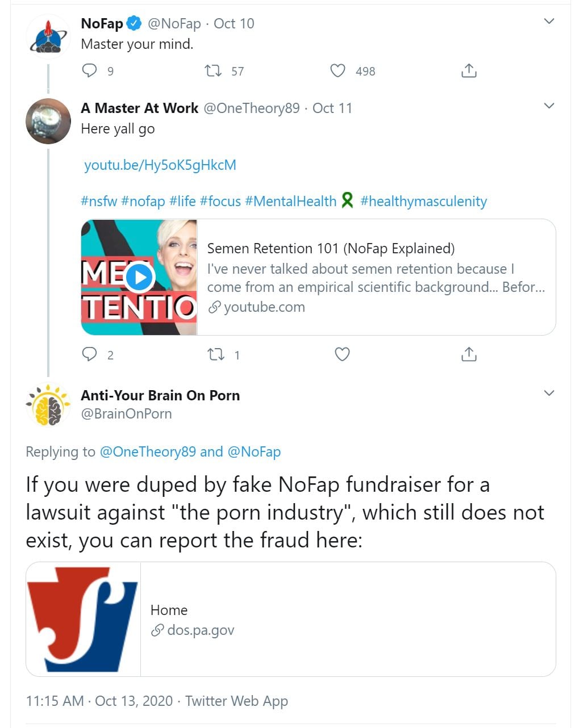Expand A Master At Work tweet menu

pyautogui.click(x=549, y=106)
